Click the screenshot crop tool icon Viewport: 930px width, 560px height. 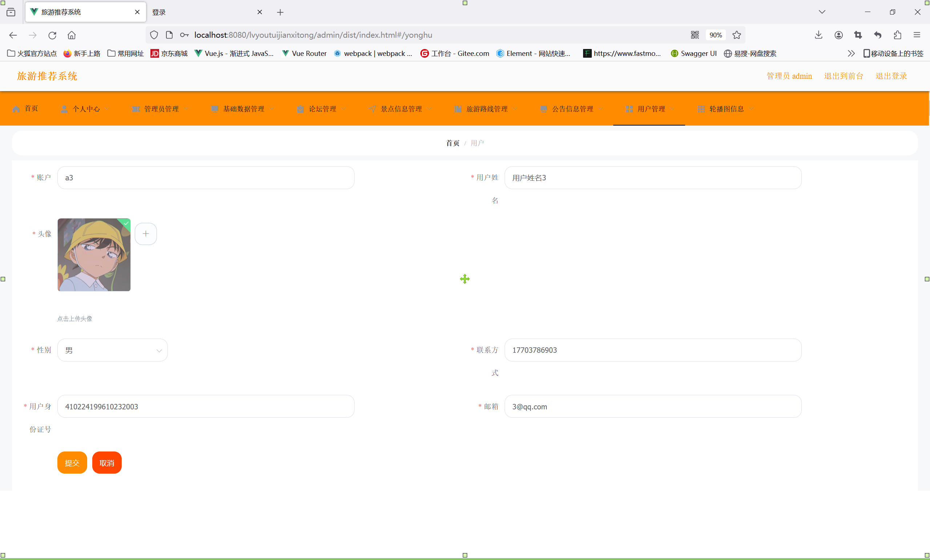point(858,35)
